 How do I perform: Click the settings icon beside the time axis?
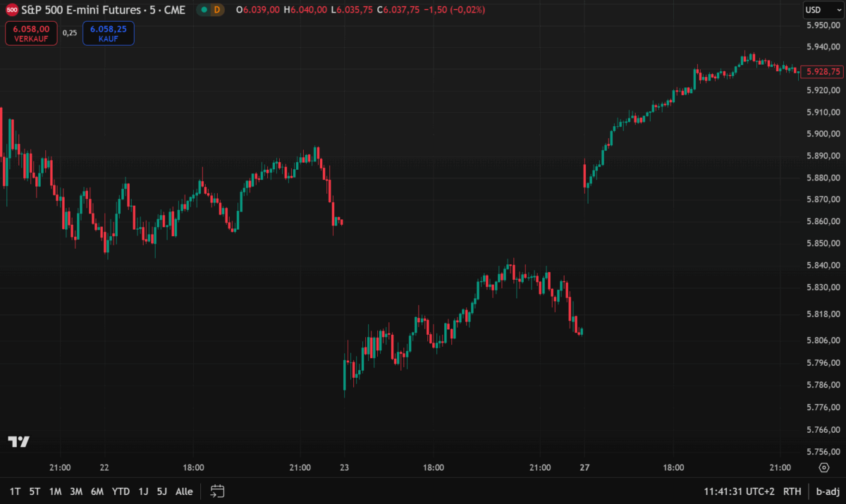pos(823,467)
